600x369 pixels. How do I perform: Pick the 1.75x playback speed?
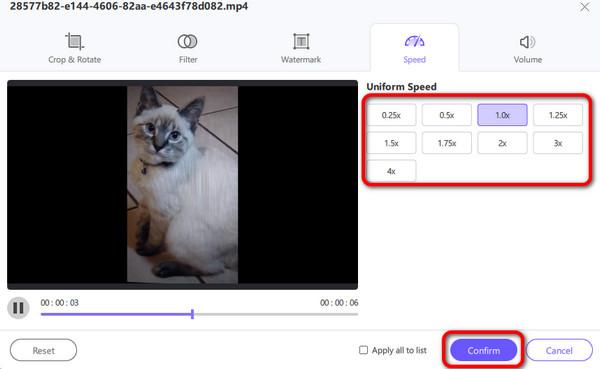[x=447, y=143]
